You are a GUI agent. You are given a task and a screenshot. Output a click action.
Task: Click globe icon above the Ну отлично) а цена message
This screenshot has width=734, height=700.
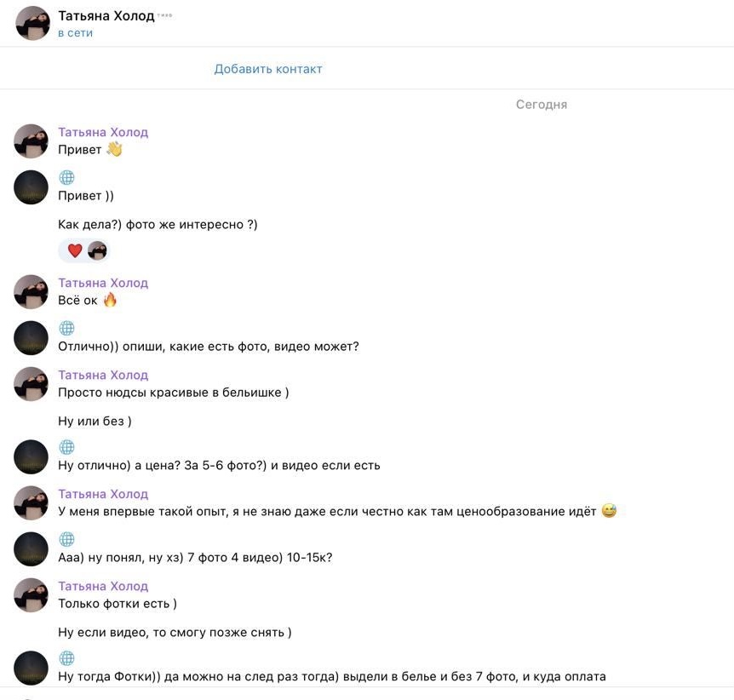point(66,447)
